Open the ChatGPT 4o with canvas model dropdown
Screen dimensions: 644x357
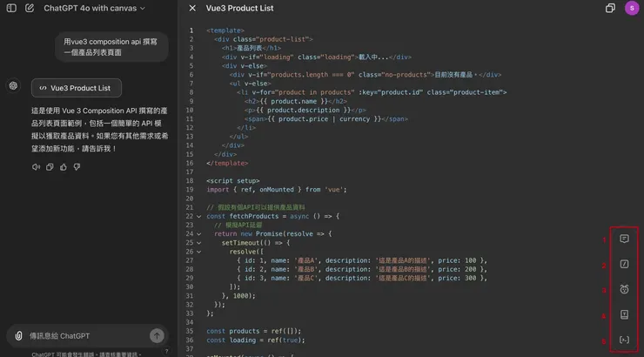pos(95,8)
